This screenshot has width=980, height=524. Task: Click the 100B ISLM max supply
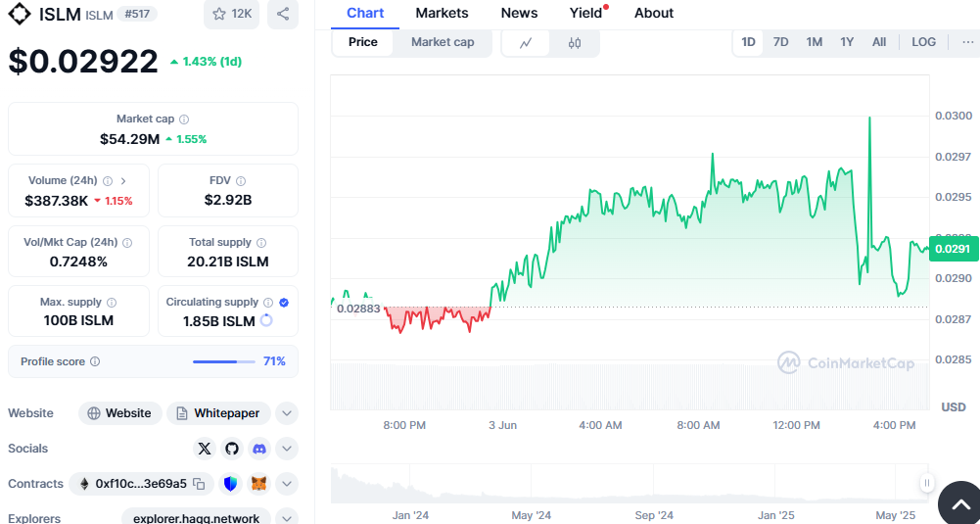pyautogui.click(x=78, y=321)
